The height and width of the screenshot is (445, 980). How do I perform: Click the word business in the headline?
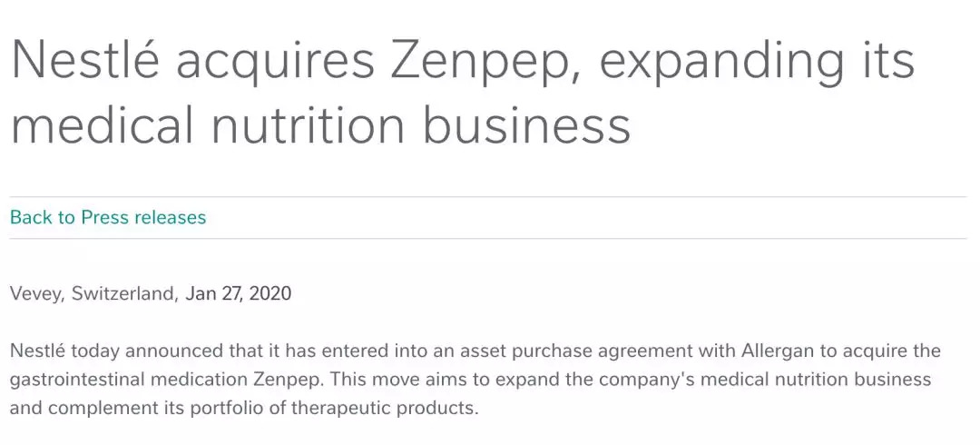527,126
